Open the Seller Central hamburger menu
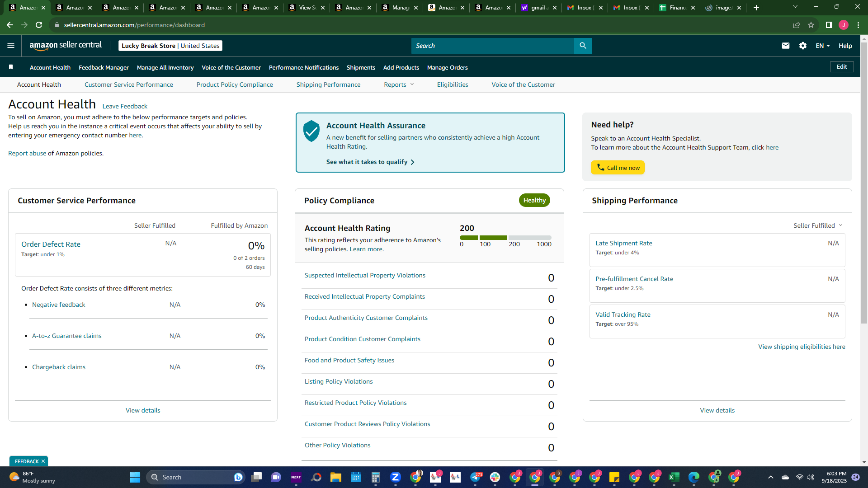The height and width of the screenshot is (488, 868). pos(11,46)
